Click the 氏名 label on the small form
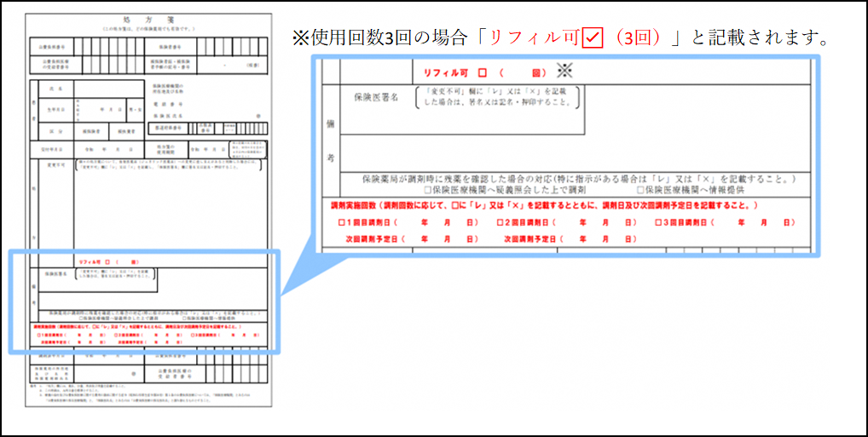The height and width of the screenshot is (437, 868). [x=56, y=89]
